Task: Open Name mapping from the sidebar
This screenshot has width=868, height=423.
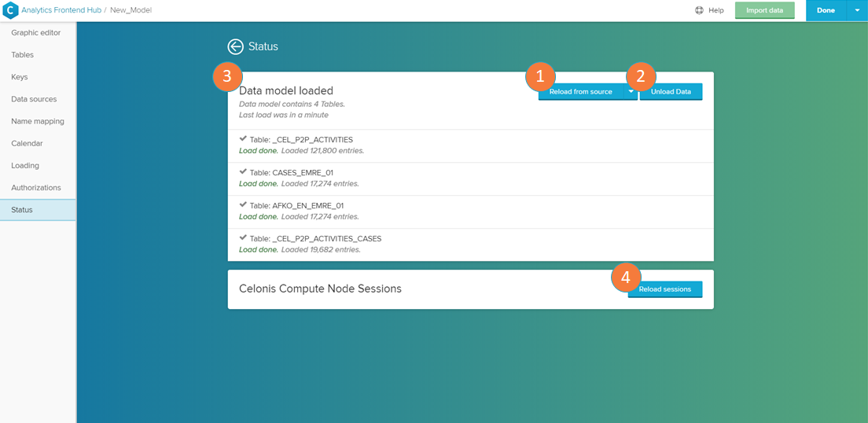Action: pos(37,121)
